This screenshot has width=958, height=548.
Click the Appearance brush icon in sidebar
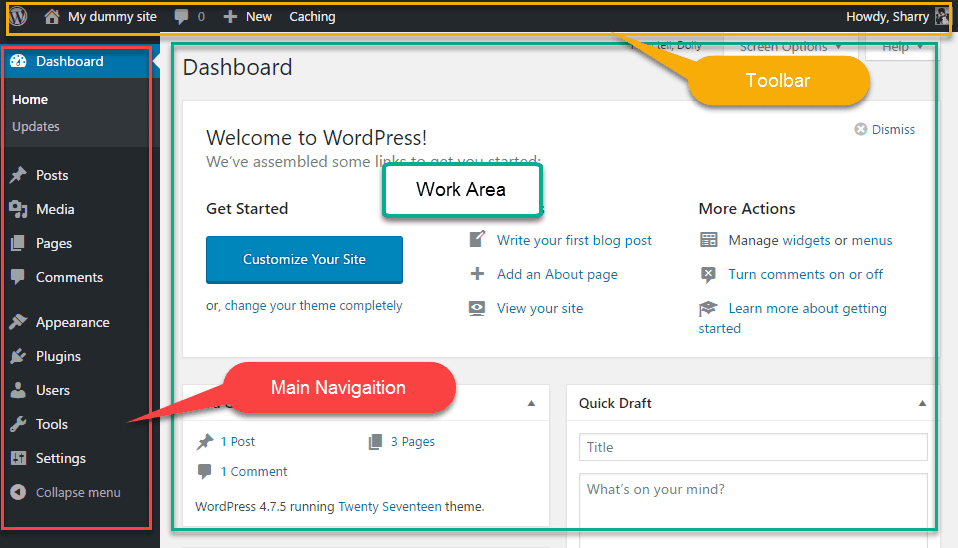point(18,322)
